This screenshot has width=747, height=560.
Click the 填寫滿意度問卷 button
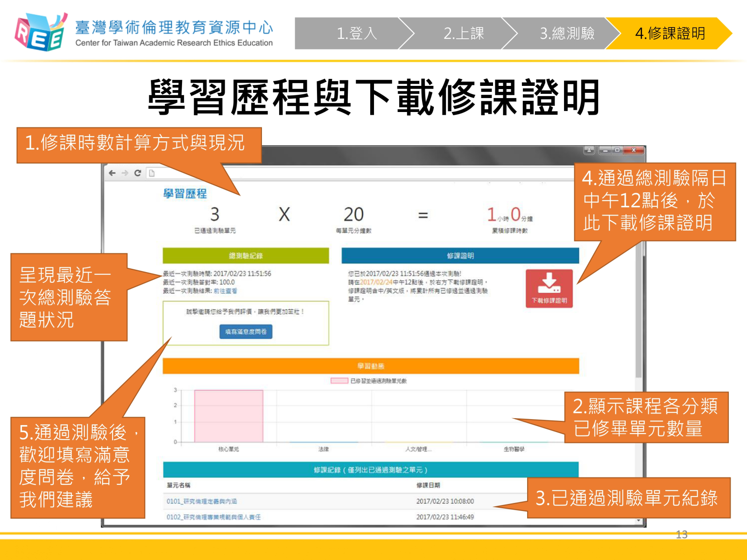tap(246, 332)
